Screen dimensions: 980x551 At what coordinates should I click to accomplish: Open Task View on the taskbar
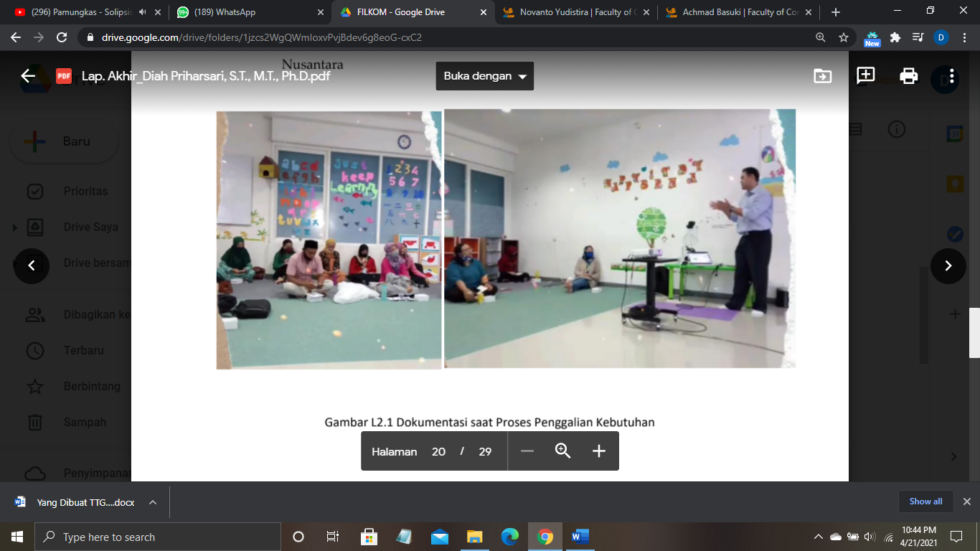pyautogui.click(x=333, y=537)
